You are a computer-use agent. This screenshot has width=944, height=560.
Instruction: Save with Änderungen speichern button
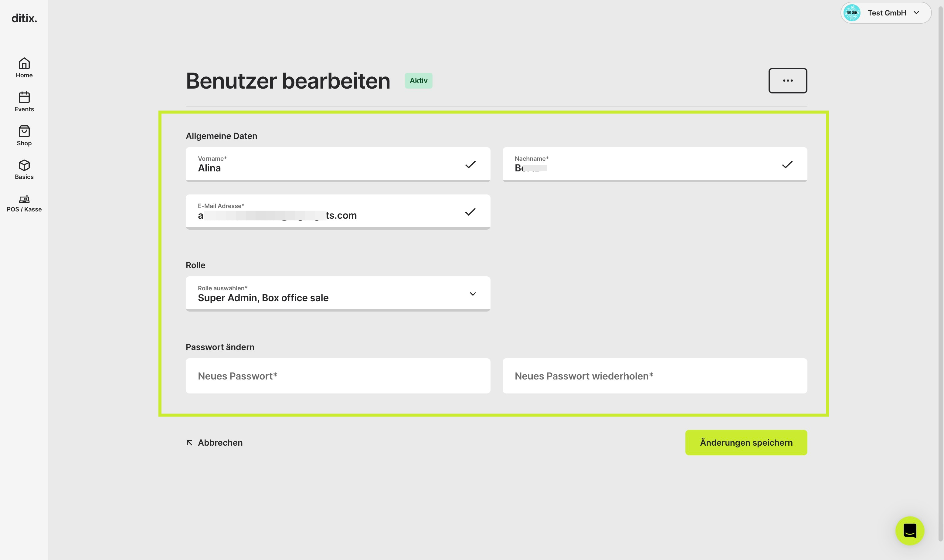(x=746, y=443)
